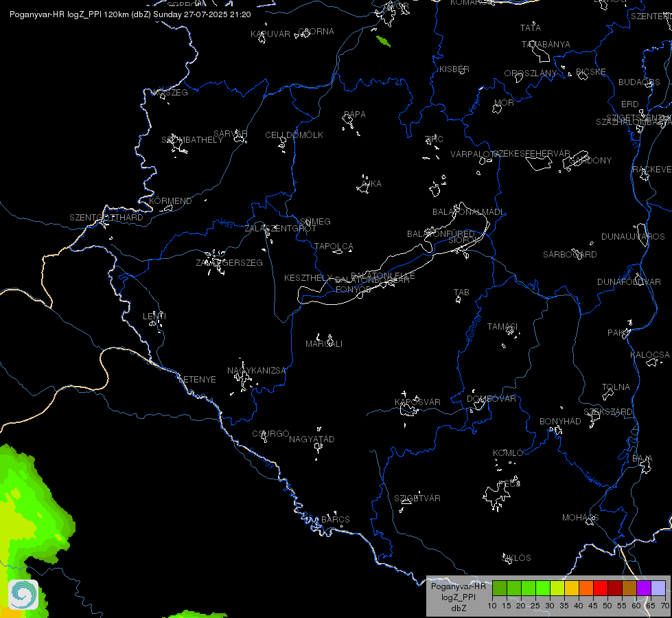
Task: Click the AJKA town label
Action: click(x=371, y=184)
